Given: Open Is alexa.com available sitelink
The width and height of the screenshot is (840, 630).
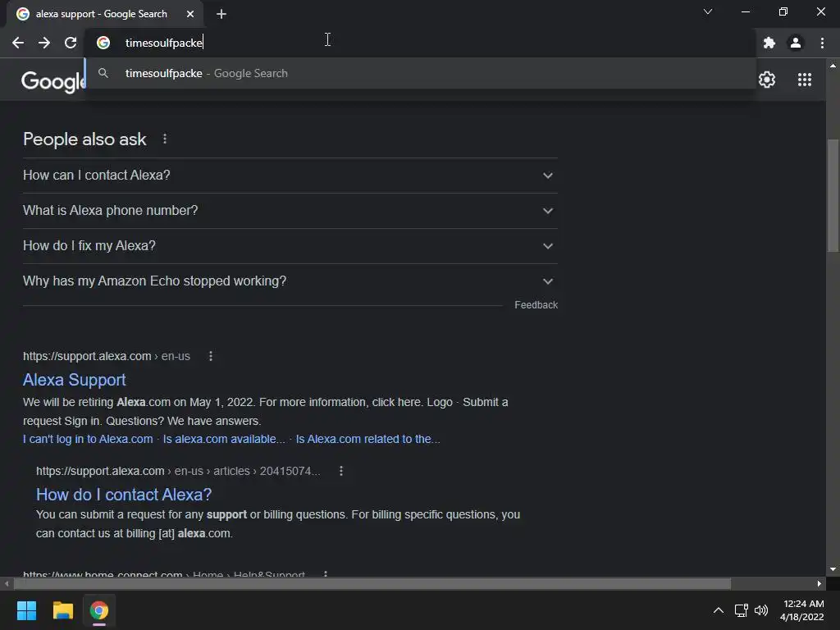Looking at the screenshot, I should click(x=224, y=440).
